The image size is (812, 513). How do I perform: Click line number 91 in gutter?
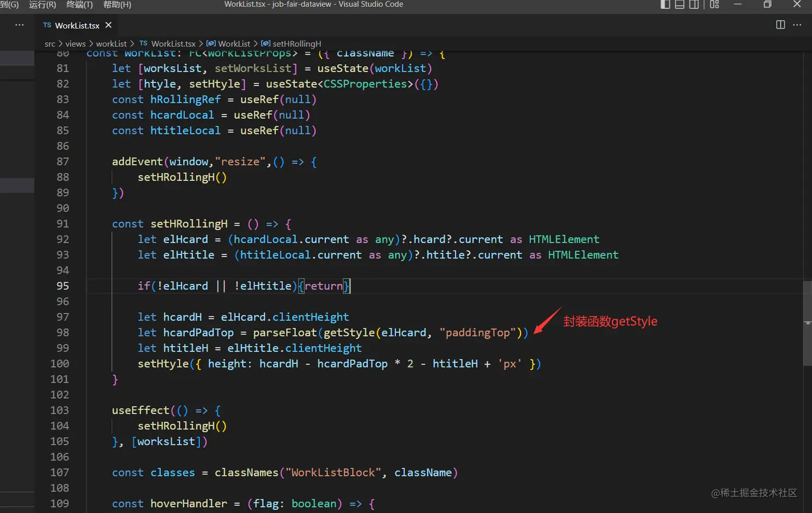[x=63, y=224]
